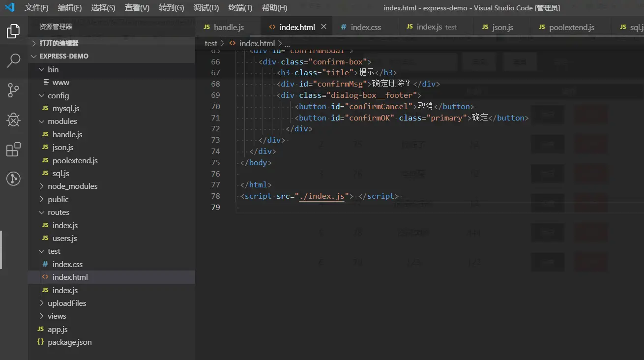Collapse the 打开的编辑器 section
Screen dimensions: 644x360
click(x=34, y=43)
